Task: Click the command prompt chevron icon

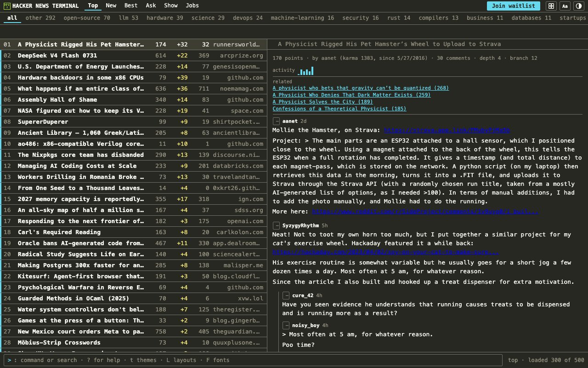Action: (9, 360)
